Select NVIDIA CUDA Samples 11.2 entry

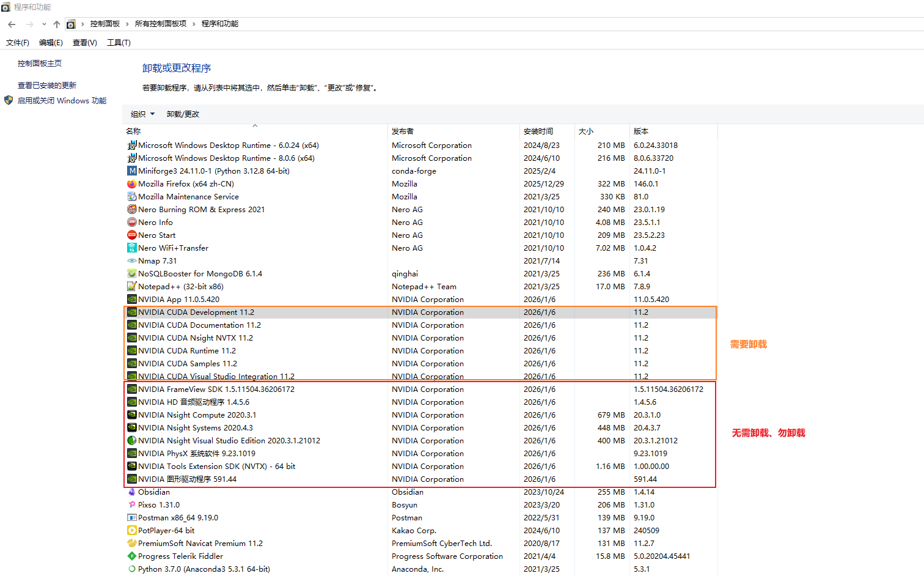(420, 364)
